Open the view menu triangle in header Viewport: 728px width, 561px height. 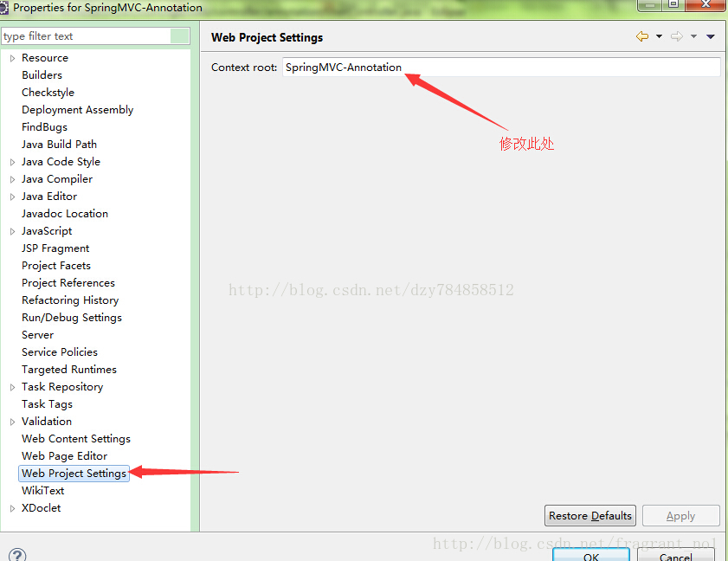(711, 36)
